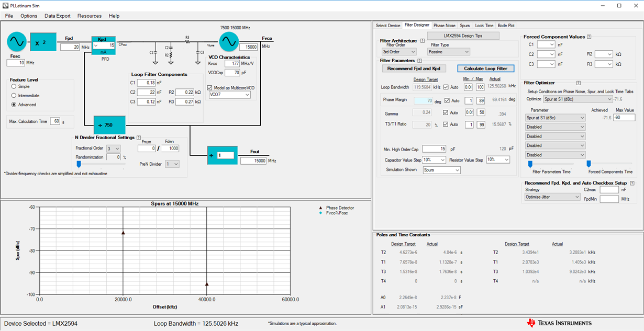Open the Resources menu
Screen dimensions: 644x331
(x=90, y=16)
